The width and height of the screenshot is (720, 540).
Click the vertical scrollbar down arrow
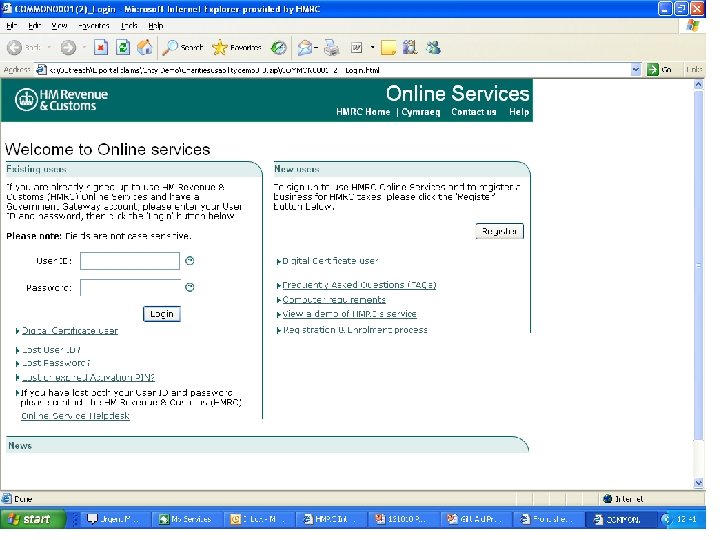point(698,483)
